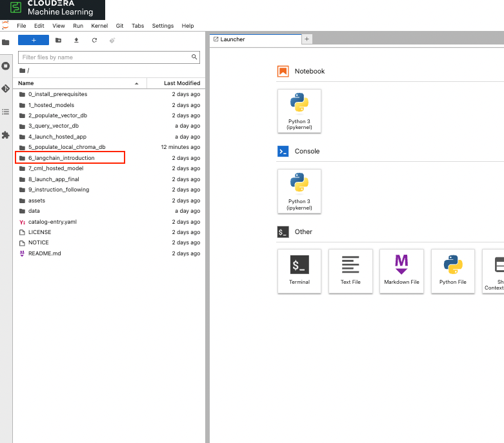Select the 2_populate_vector_db folder

(x=109, y=115)
